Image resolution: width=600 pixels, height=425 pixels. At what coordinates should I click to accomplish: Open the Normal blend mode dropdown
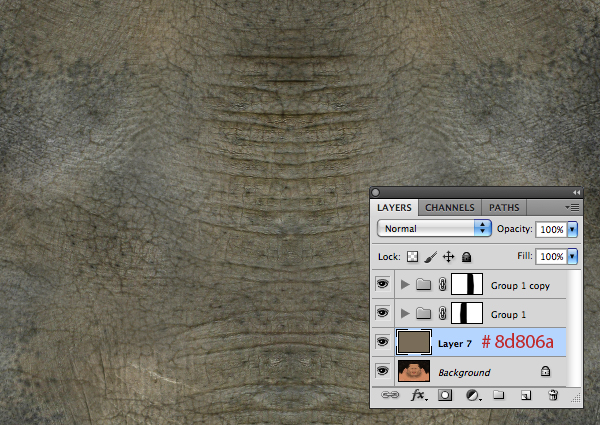(x=434, y=228)
